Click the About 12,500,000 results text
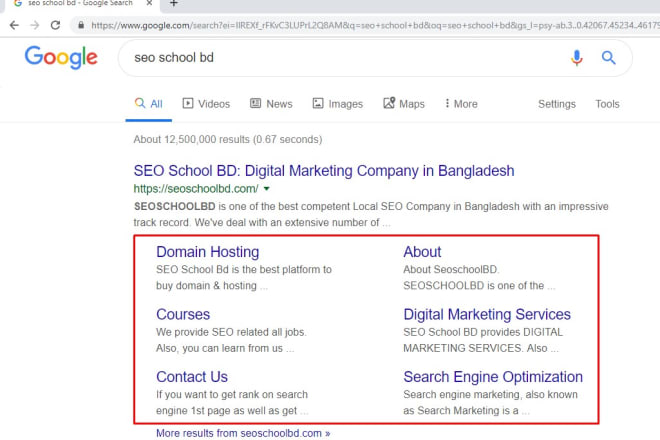Image resolution: width=660 pixels, height=440 pixels. coord(228,139)
